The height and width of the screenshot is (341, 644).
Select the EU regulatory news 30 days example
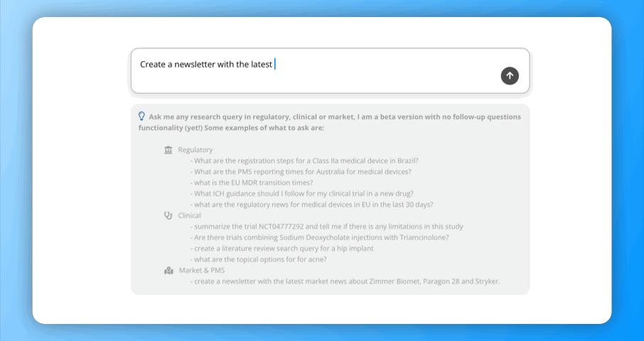pos(312,205)
